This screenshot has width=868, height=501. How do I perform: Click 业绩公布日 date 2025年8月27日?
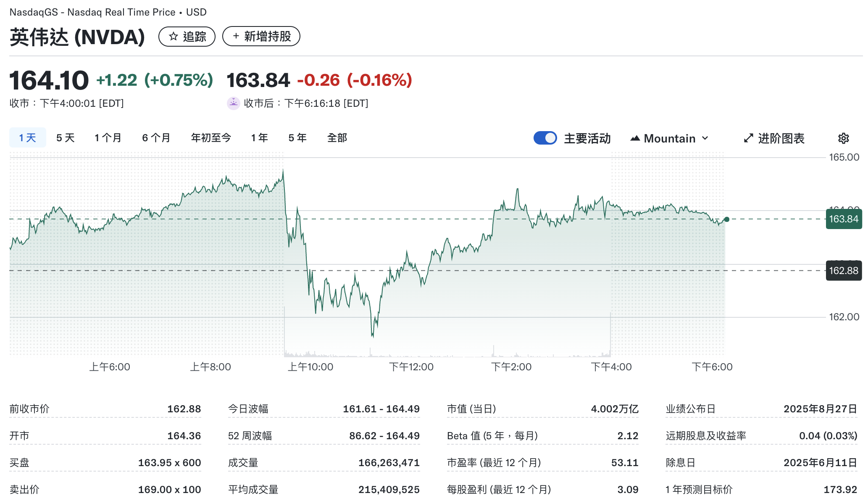[820, 409]
